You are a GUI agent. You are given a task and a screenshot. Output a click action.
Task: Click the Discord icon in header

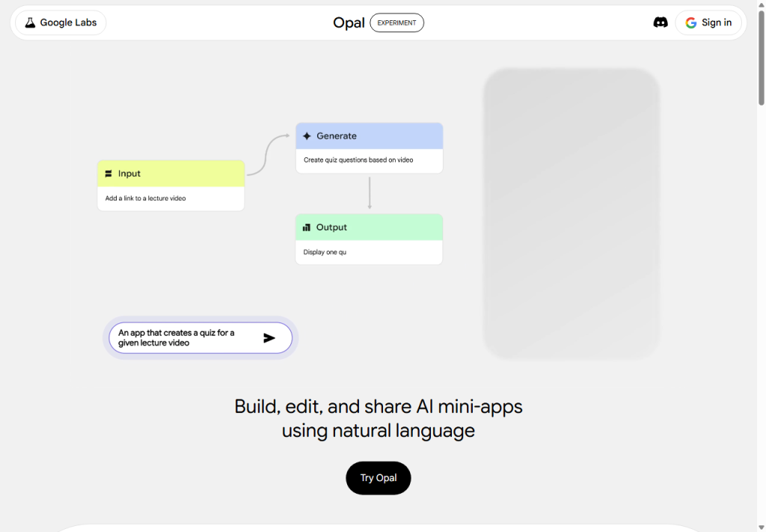point(660,22)
